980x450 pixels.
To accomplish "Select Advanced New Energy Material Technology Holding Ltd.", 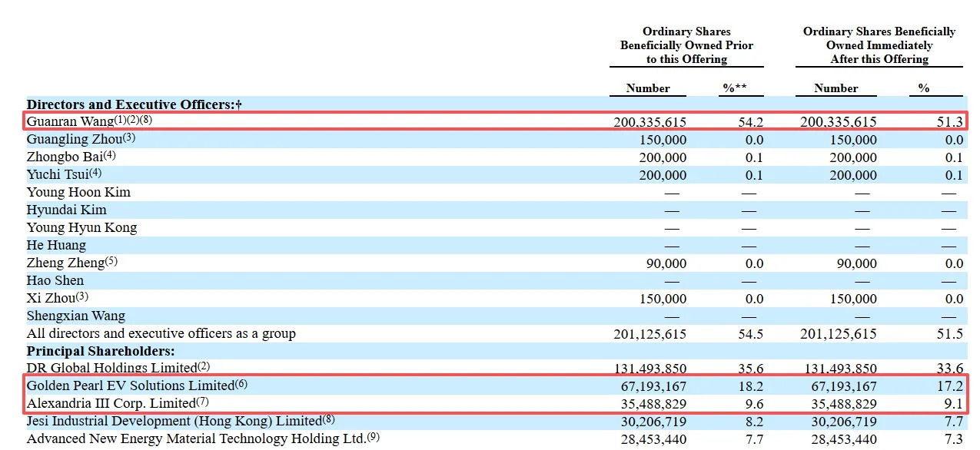I will click(x=198, y=438).
